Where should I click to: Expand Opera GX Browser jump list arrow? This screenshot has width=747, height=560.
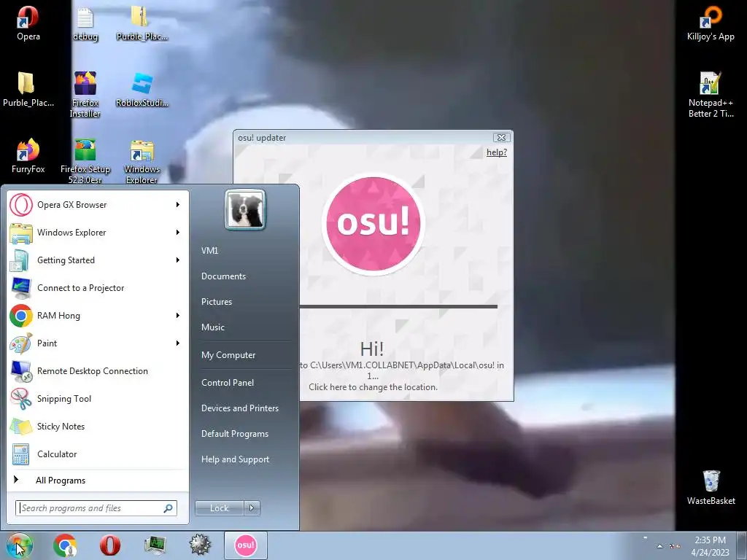click(x=178, y=205)
